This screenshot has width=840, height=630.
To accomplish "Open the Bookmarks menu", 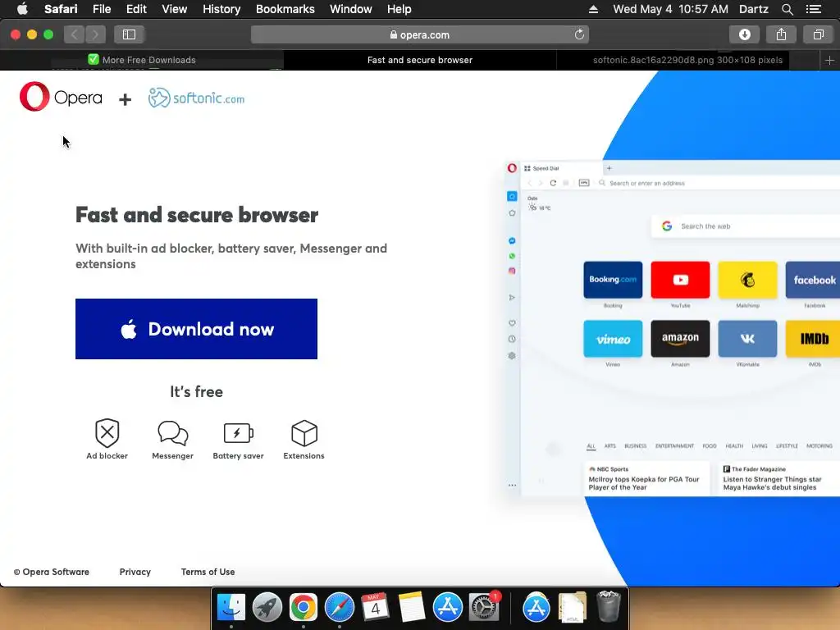I will tap(285, 9).
